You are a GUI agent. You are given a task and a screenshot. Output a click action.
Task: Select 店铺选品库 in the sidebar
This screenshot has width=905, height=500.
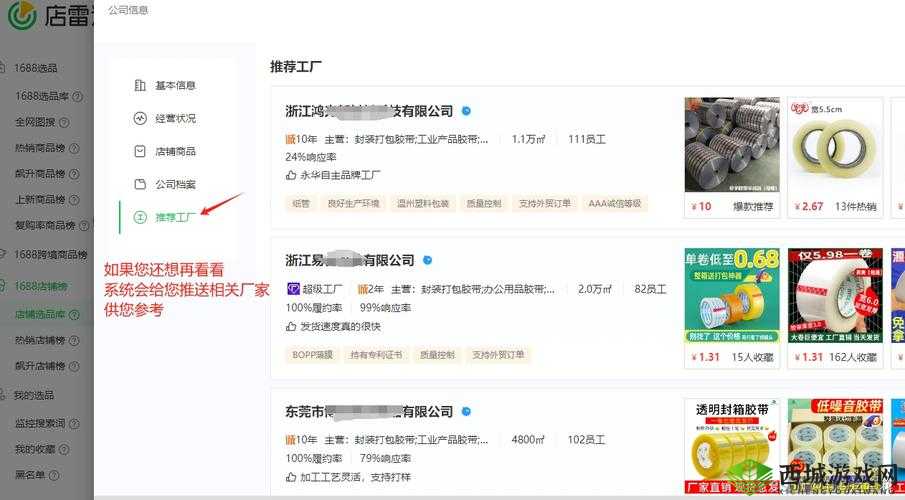tap(40, 315)
